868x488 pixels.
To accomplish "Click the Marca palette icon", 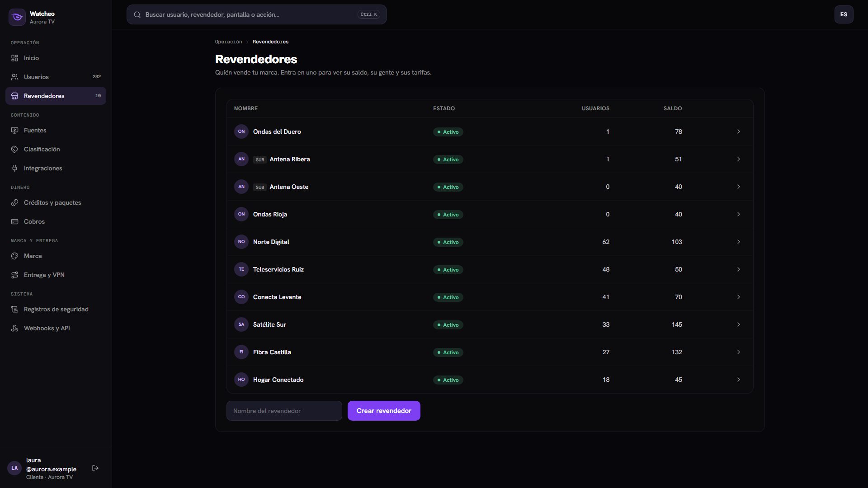I will 14,256.
